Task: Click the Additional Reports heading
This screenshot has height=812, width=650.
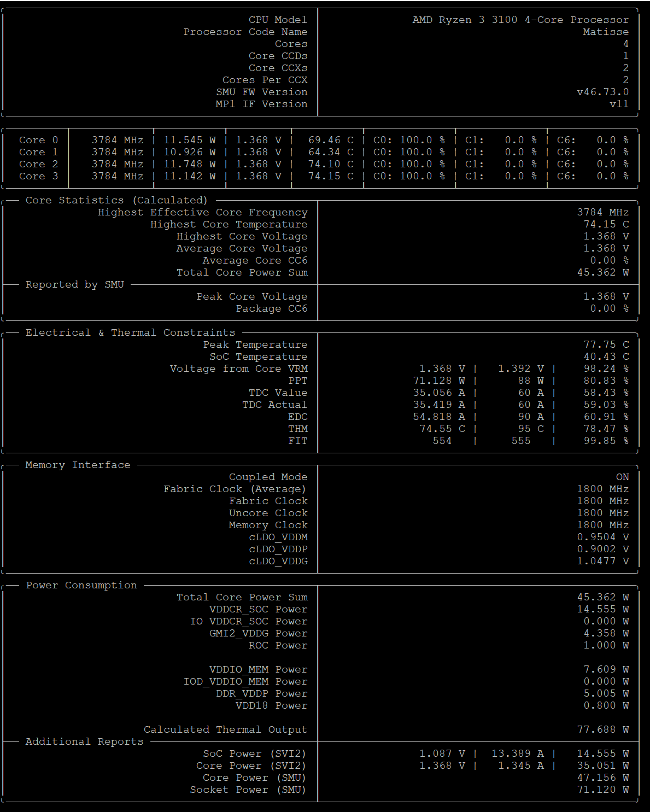Action: (x=84, y=741)
